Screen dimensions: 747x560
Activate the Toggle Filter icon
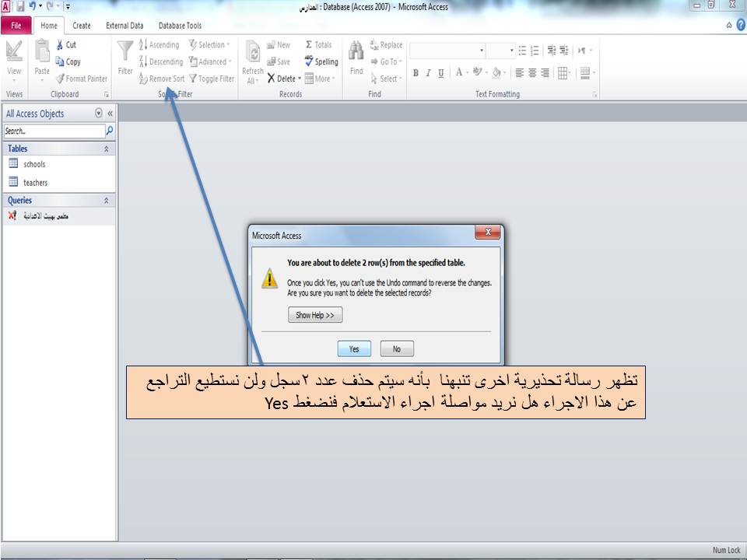click(x=194, y=79)
